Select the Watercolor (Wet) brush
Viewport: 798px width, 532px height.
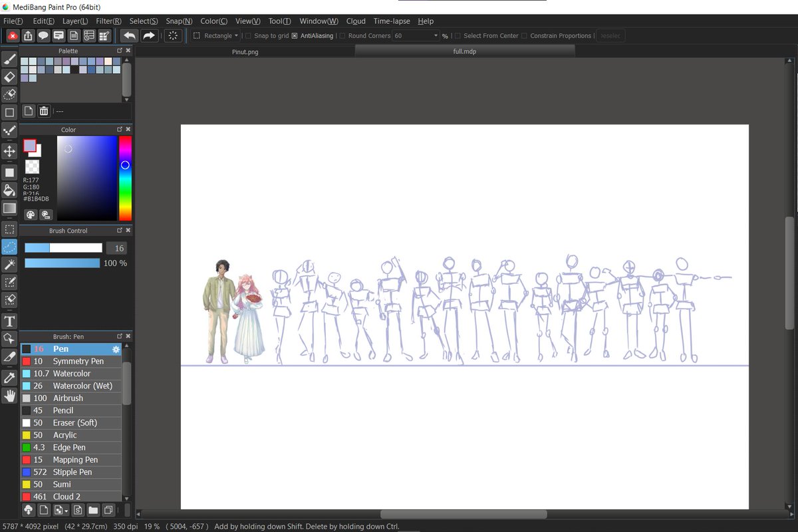(71, 386)
